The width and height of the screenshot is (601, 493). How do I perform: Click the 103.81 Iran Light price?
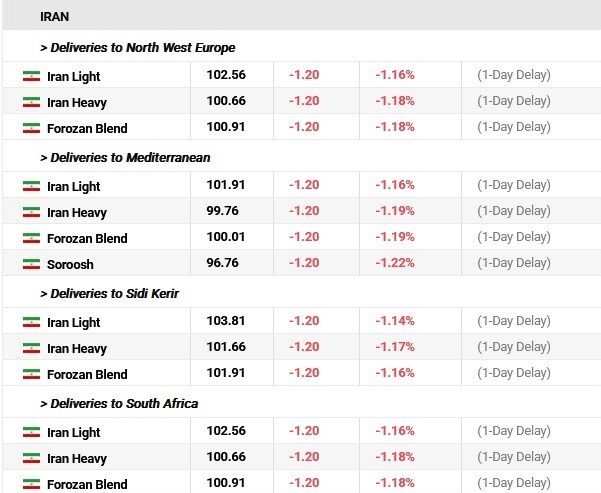[x=226, y=320]
